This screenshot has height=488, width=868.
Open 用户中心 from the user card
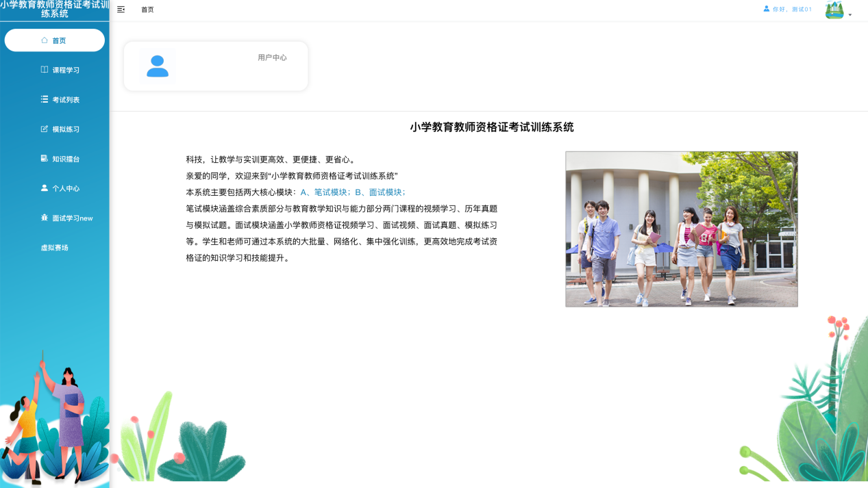pos(272,58)
